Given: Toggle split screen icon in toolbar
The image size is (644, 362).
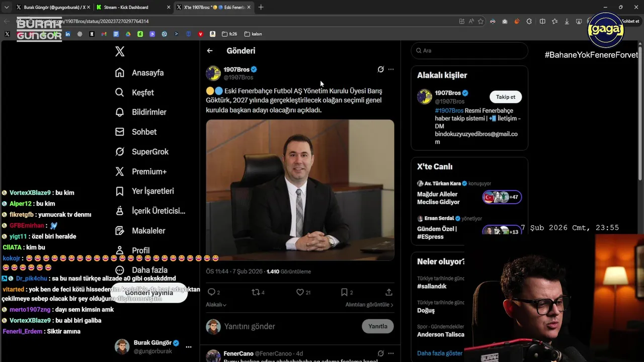Looking at the screenshot, I should pyautogui.click(x=542, y=21).
